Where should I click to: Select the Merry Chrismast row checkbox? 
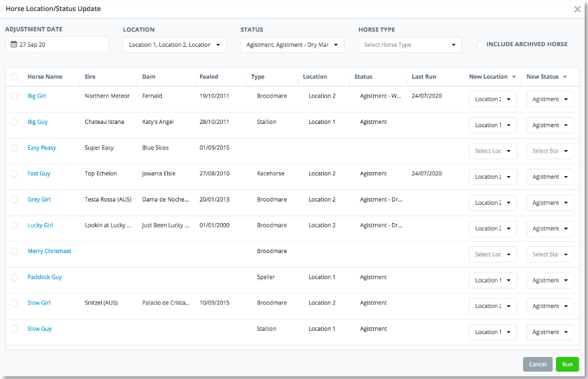tap(14, 251)
